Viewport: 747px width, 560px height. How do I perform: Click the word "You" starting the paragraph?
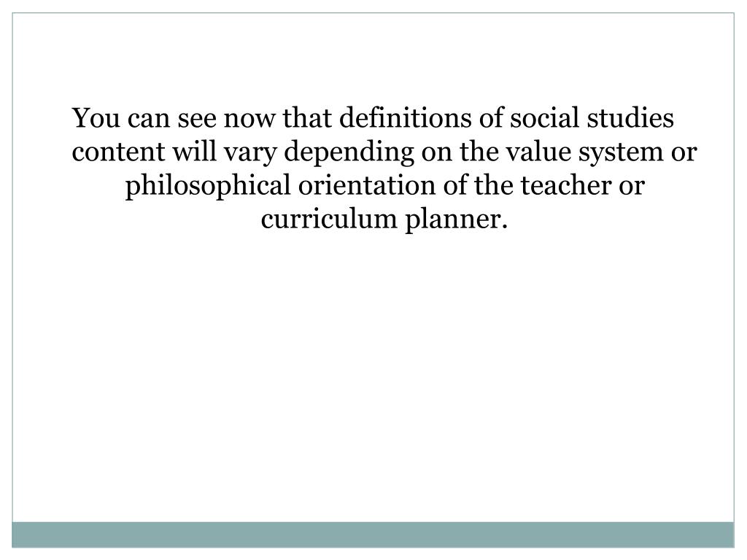click(x=96, y=118)
